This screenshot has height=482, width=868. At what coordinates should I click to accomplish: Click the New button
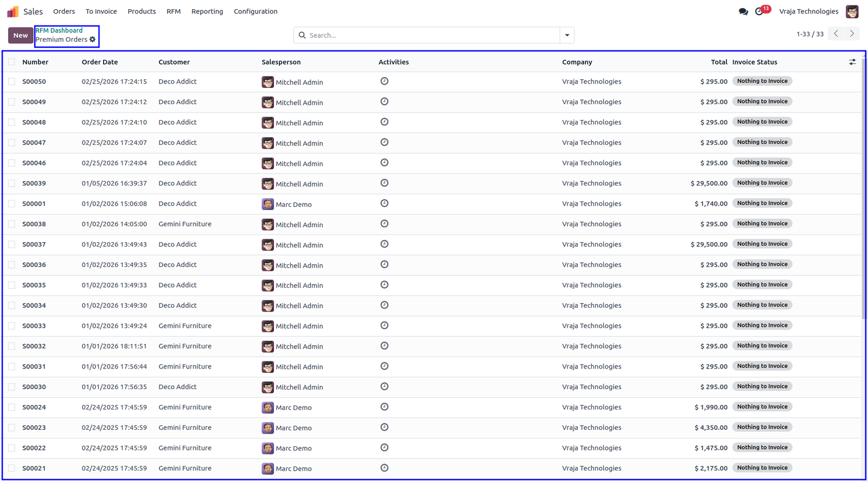click(x=21, y=35)
